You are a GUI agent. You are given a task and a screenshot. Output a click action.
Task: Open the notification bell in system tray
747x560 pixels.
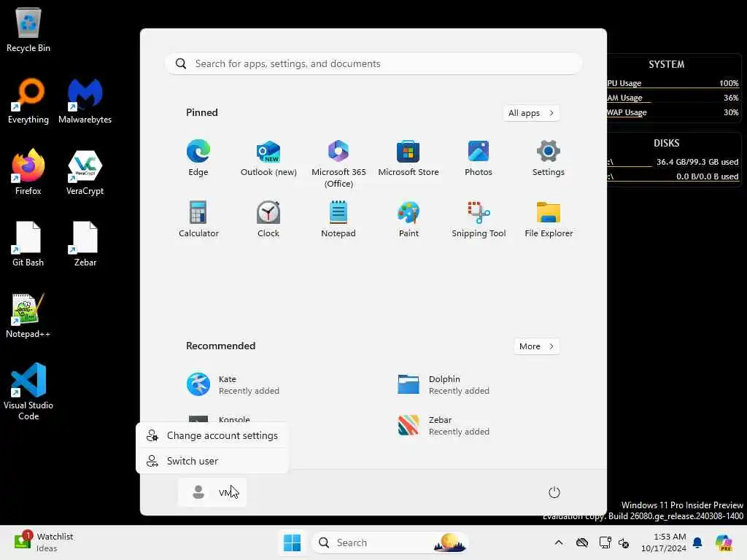[697, 542]
